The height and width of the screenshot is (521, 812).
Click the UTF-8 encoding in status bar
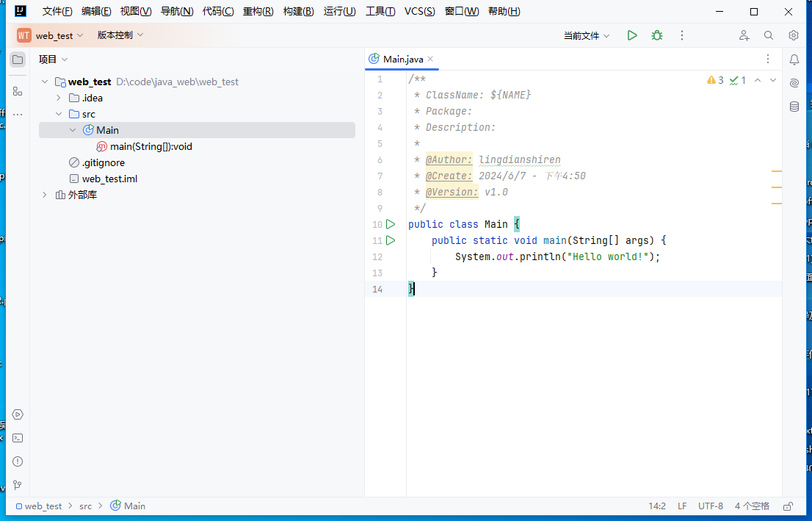pos(710,506)
